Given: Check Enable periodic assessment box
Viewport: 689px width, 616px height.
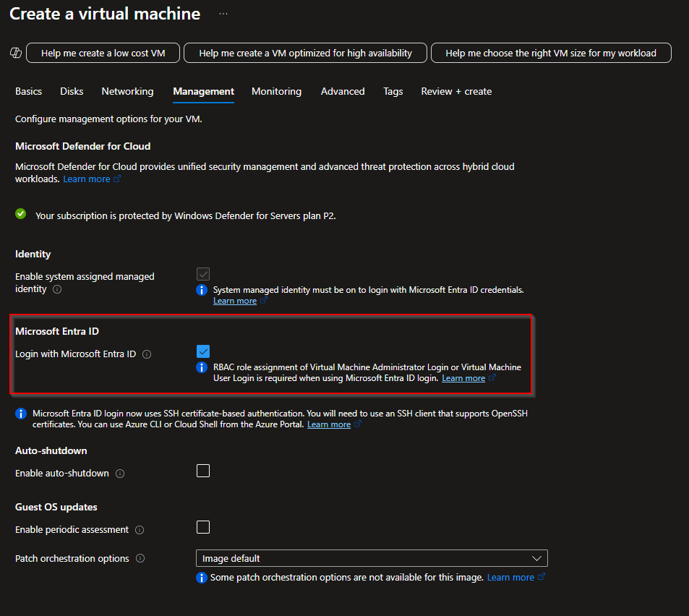Looking at the screenshot, I should click(x=203, y=527).
